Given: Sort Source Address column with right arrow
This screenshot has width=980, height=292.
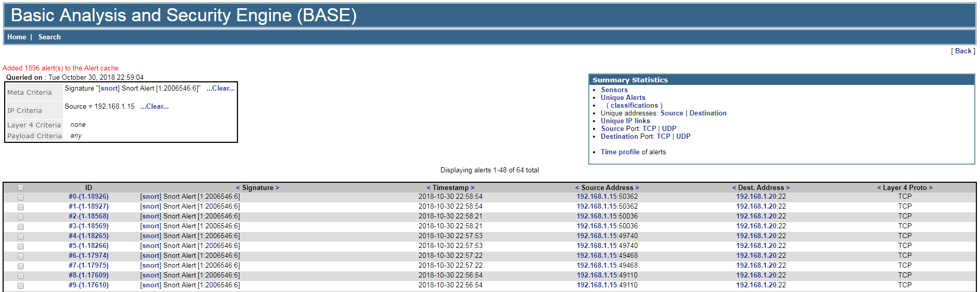Looking at the screenshot, I should (x=637, y=188).
